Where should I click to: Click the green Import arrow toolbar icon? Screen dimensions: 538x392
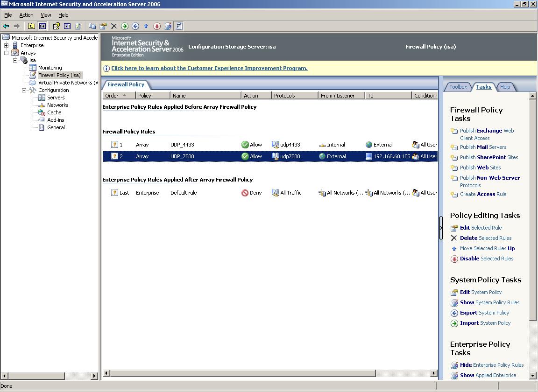coord(125,26)
